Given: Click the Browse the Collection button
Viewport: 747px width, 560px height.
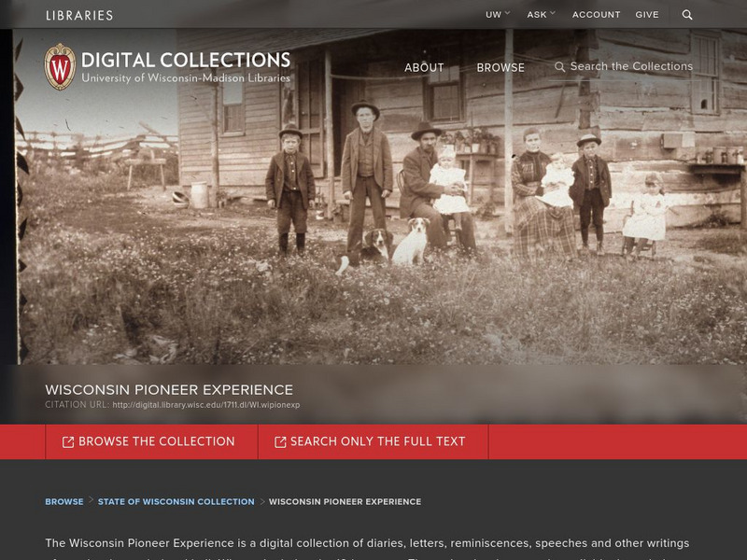Looking at the screenshot, I should coord(151,441).
